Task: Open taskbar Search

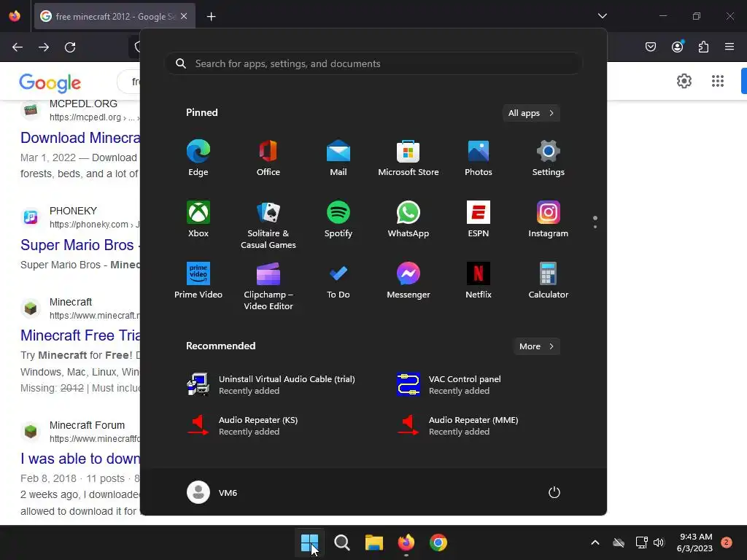Action: [x=341, y=542]
